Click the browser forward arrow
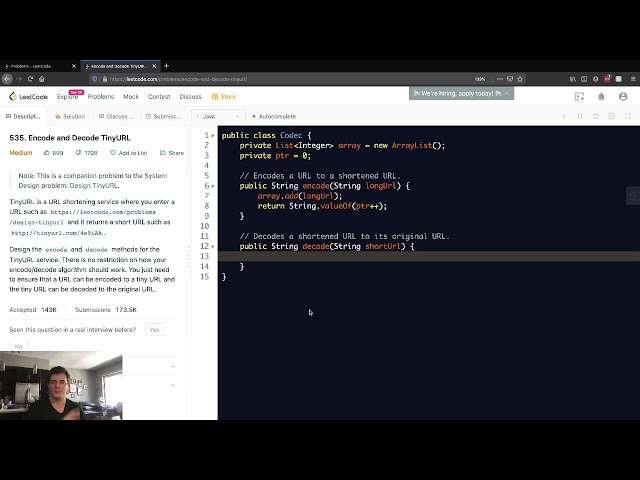The height and width of the screenshot is (480, 640). (x=19, y=79)
